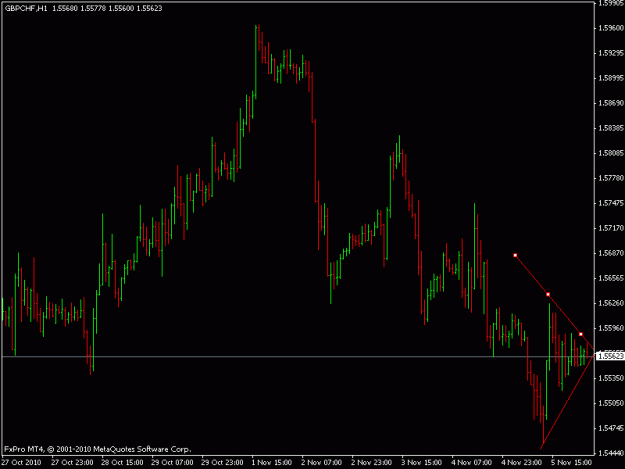Image resolution: width=625 pixels, height=469 pixels.
Task: Click the 1.58085 price scale label
Action: tap(611, 153)
